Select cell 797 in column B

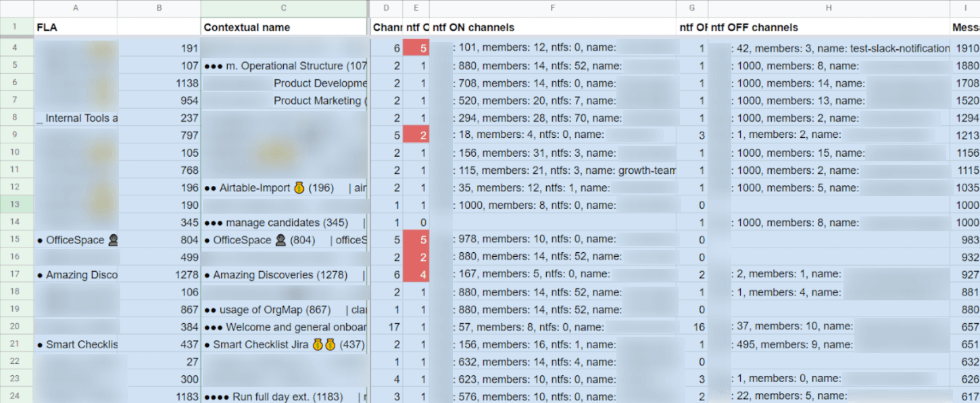pos(159,135)
